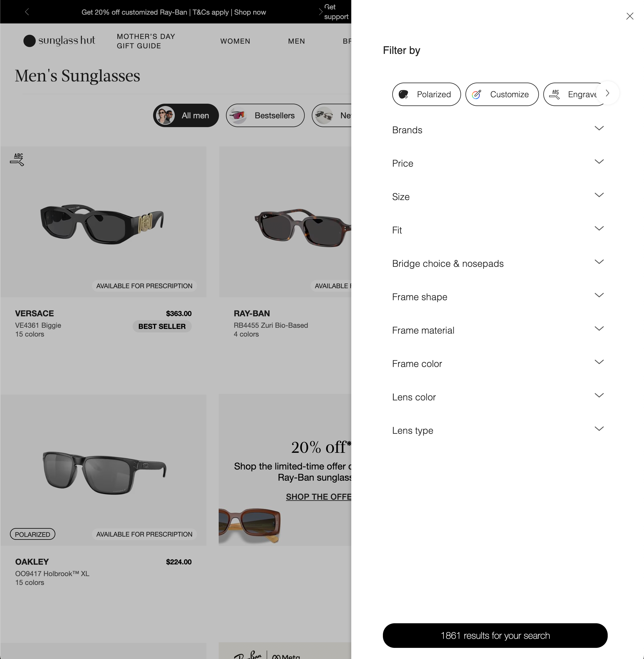Image resolution: width=644 pixels, height=659 pixels.
Task: Expand the Price filter section
Action: 498,163
